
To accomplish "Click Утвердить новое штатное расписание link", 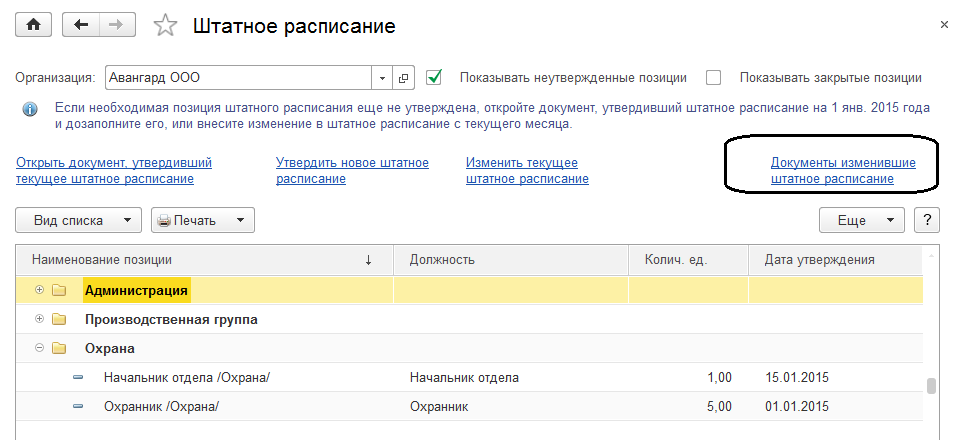I will click(352, 170).
